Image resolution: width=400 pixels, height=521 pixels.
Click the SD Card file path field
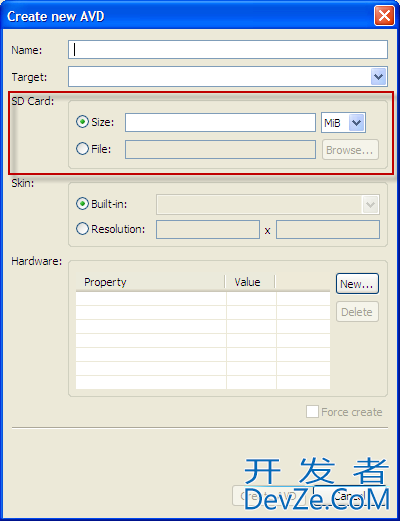220,149
